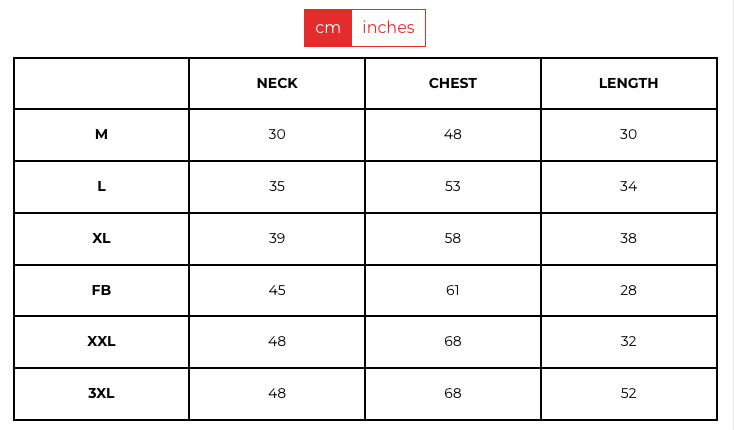Select the 3XL size row label
Image resolution: width=734 pixels, height=430 pixels.
coord(101,393)
